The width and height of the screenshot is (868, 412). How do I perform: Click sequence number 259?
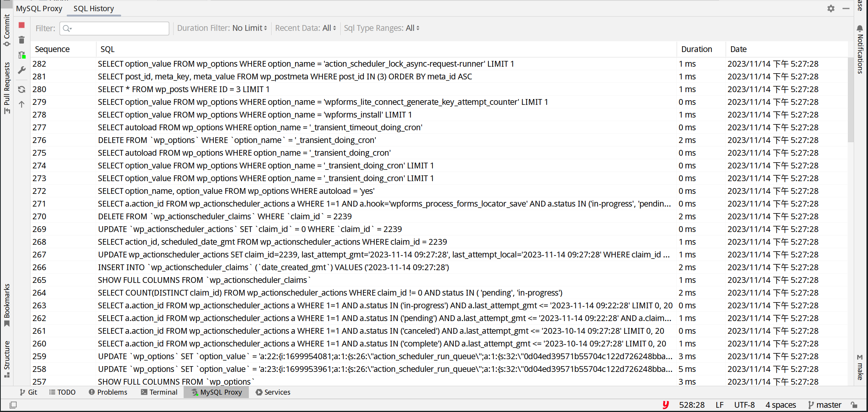[x=39, y=357]
